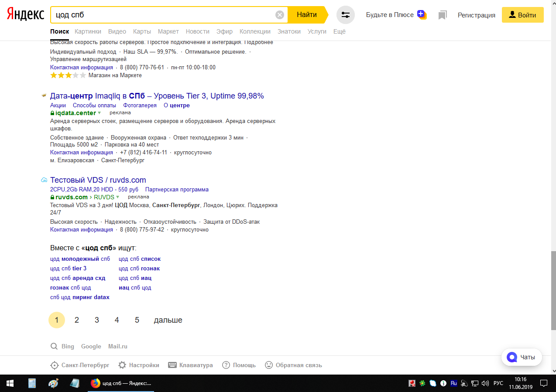Click the Bing magnifier search icon
556x392 pixels.
pyautogui.click(x=54, y=346)
